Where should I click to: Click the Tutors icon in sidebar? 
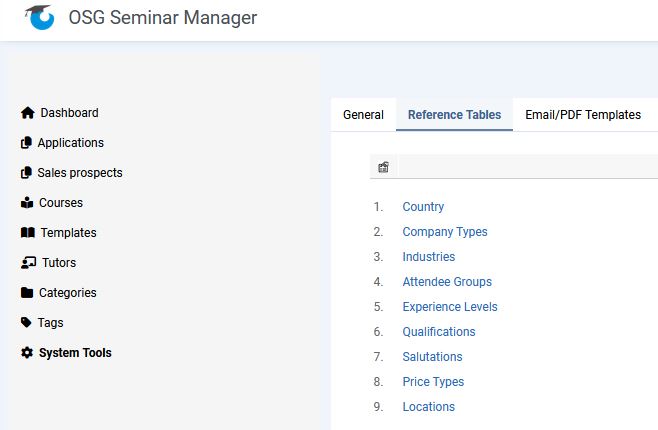[x=29, y=263]
